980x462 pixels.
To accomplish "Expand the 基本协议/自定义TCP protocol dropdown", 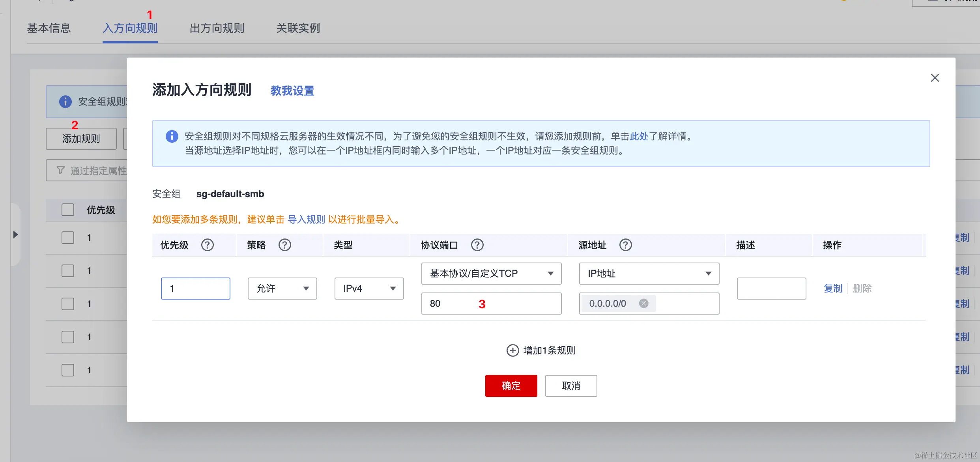I will coord(491,274).
